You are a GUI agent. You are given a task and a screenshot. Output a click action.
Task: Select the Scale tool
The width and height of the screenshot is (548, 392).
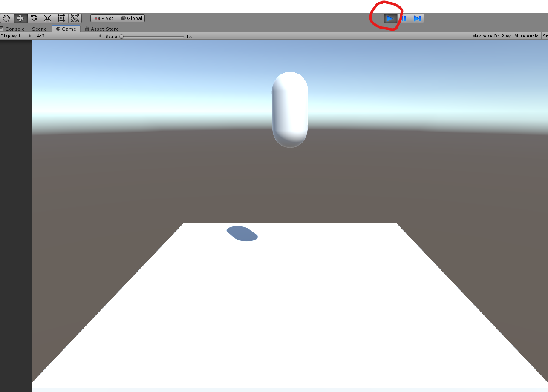coord(48,18)
